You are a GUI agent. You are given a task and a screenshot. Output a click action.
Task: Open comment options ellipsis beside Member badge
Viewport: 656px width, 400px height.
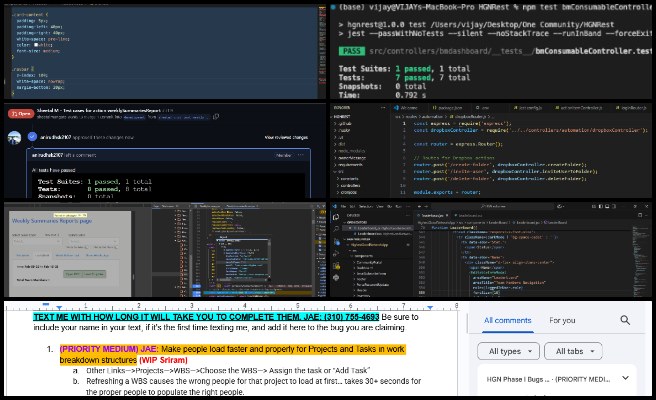click(x=300, y=155)
